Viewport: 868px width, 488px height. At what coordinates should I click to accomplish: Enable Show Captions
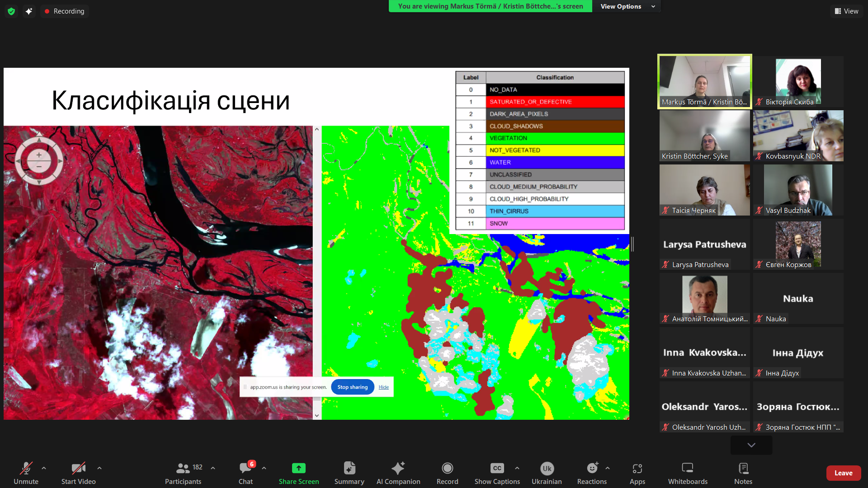(496, 473)
